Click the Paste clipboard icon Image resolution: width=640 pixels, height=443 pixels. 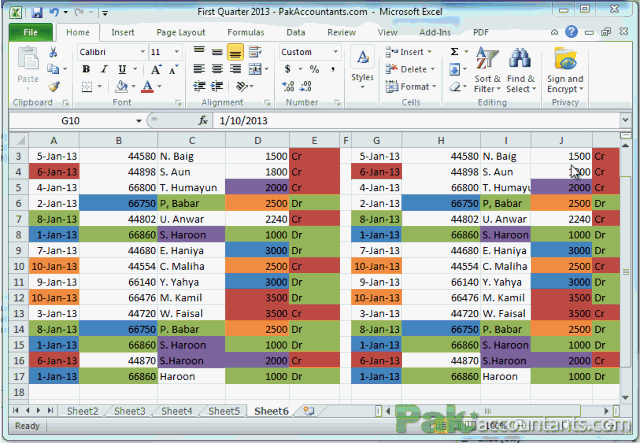pos(28,58)
